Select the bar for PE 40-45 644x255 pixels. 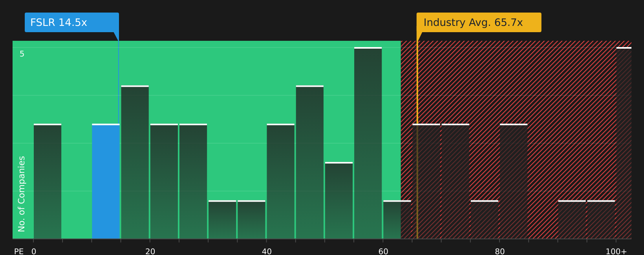281,181
